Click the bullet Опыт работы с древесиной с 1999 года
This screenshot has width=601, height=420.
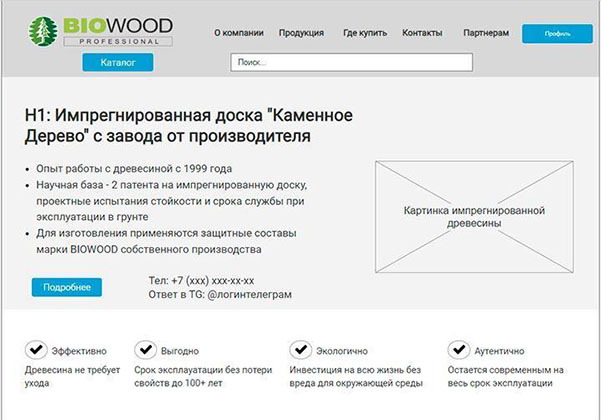coord(134,169)
